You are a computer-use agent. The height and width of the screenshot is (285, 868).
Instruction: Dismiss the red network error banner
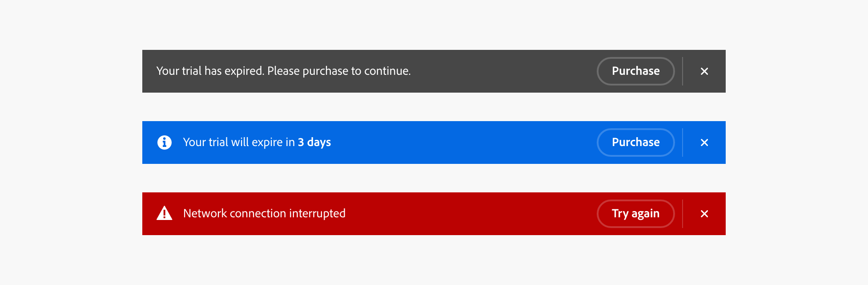click(704, 214)
